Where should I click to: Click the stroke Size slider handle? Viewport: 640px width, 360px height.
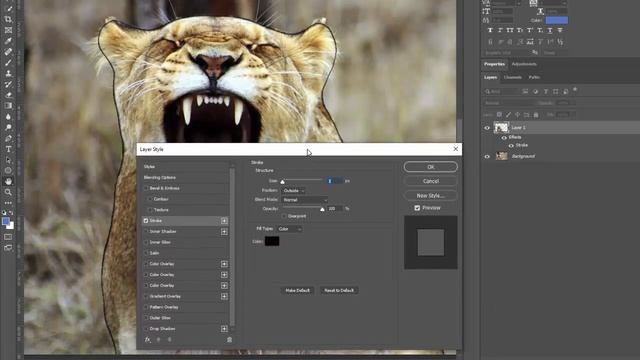(282, 182)
